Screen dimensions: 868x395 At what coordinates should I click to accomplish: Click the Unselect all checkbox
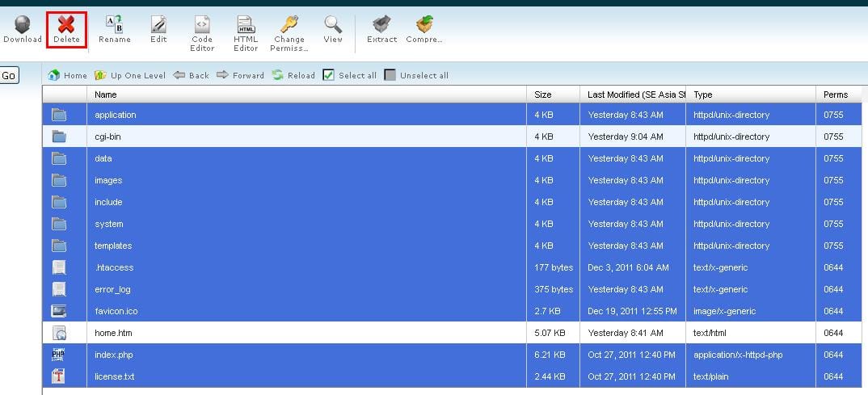(390, 75)
